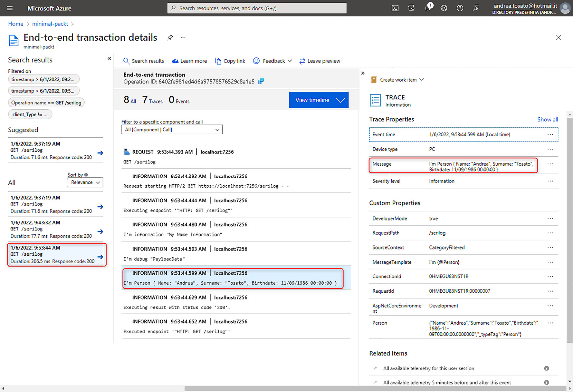Image resolution: width=573 pixels, height=392 pixels.
Task: Select the 9:53:44.629 AM Executing result trace
Action: point(236,302)
